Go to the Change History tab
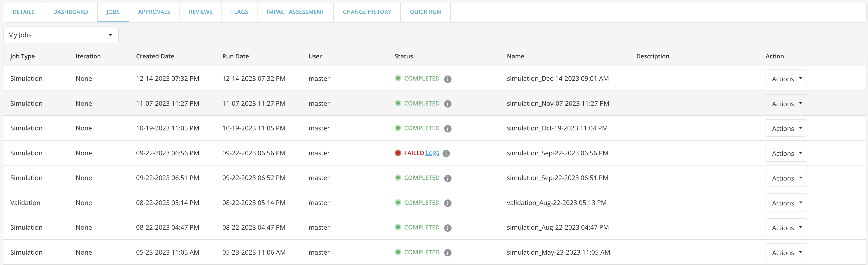Viewport: 868px width, 265px height. (x=367, y=12)
